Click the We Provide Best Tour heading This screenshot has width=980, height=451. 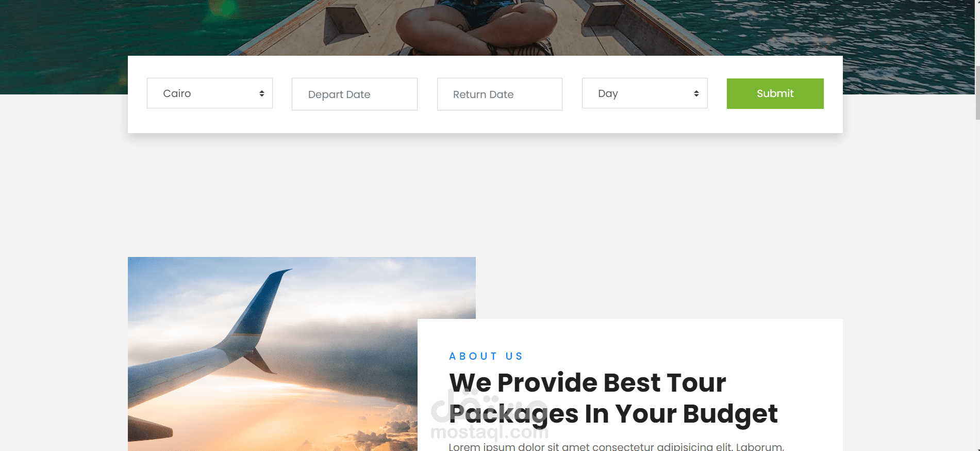click(x=587, y=383)
